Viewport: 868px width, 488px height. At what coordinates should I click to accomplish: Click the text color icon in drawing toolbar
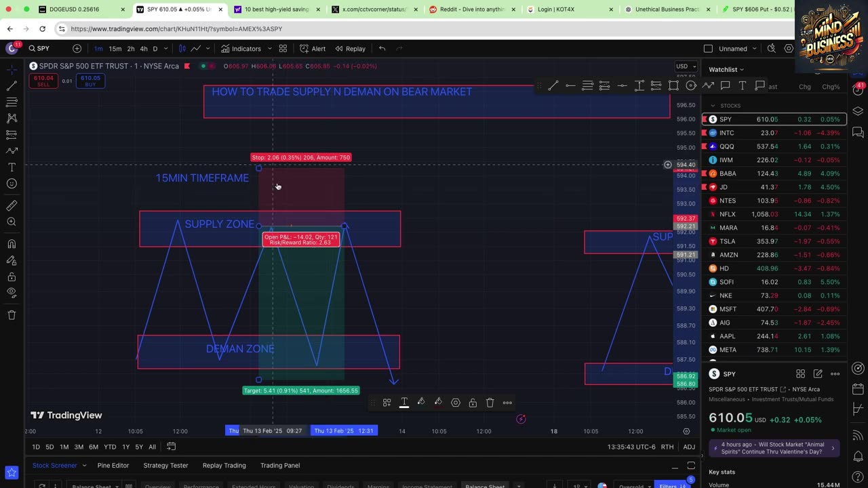(x=404, y=403)
